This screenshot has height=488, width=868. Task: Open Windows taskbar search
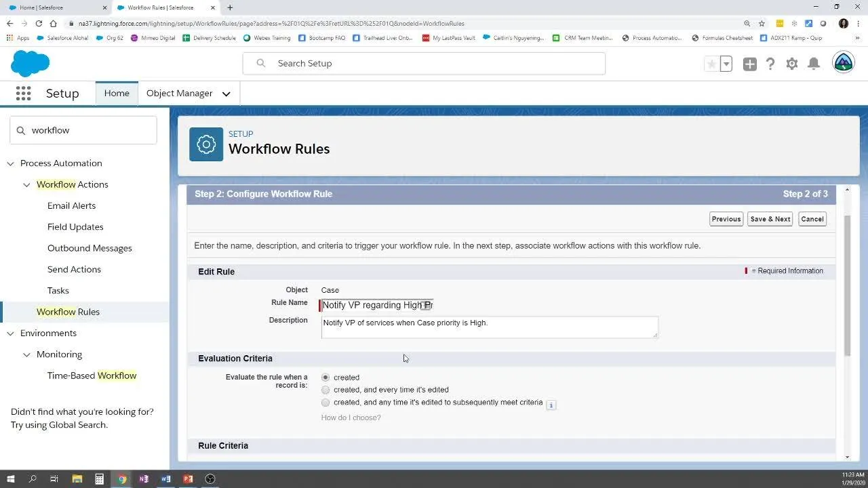(x=32, y=479)
